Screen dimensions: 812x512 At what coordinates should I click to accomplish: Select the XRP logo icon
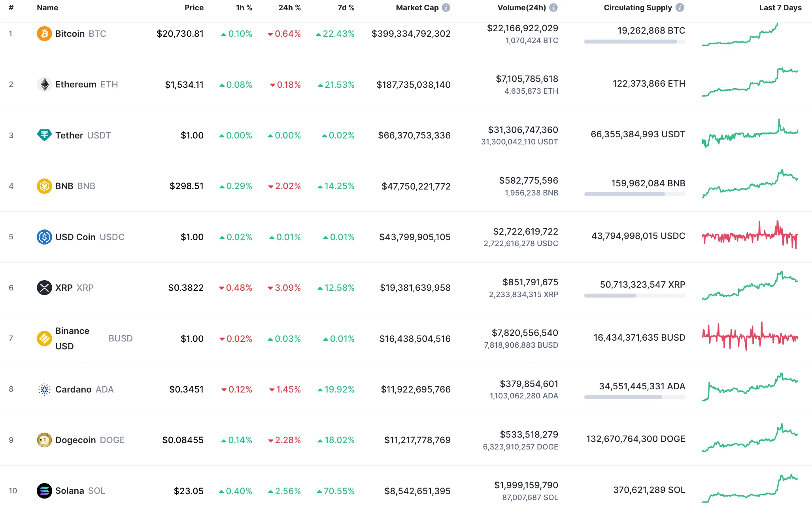[x=44, y=288]
